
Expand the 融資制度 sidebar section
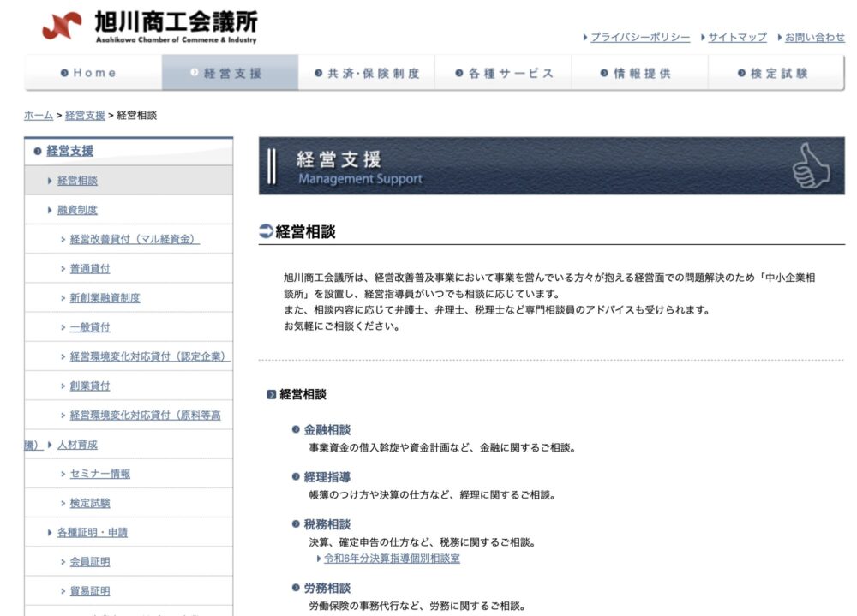pos(77,210)
